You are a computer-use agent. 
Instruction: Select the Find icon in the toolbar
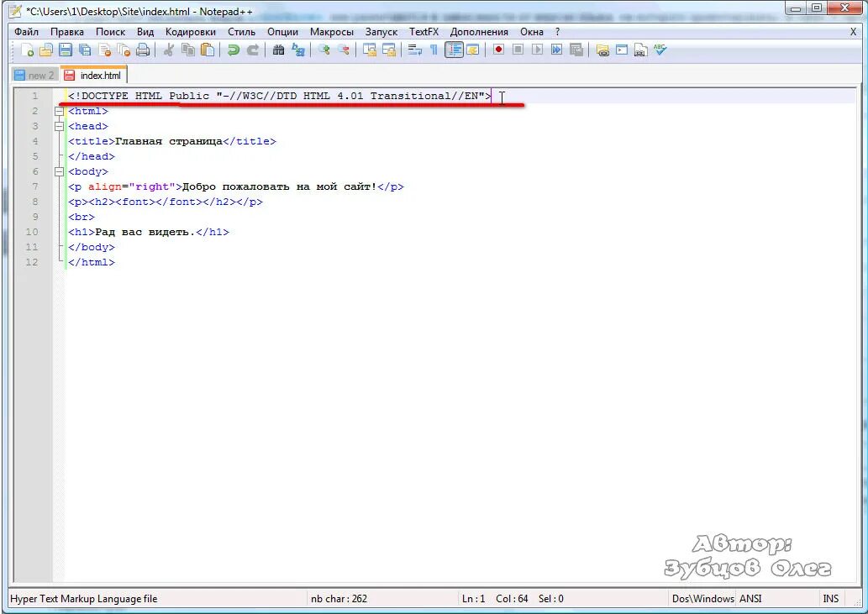point(278,50)
